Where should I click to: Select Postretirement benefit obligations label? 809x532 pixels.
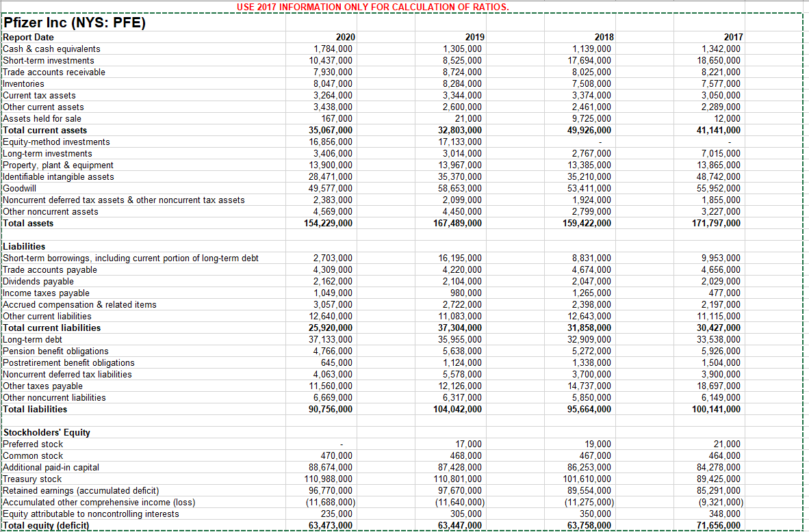(68, 363)
